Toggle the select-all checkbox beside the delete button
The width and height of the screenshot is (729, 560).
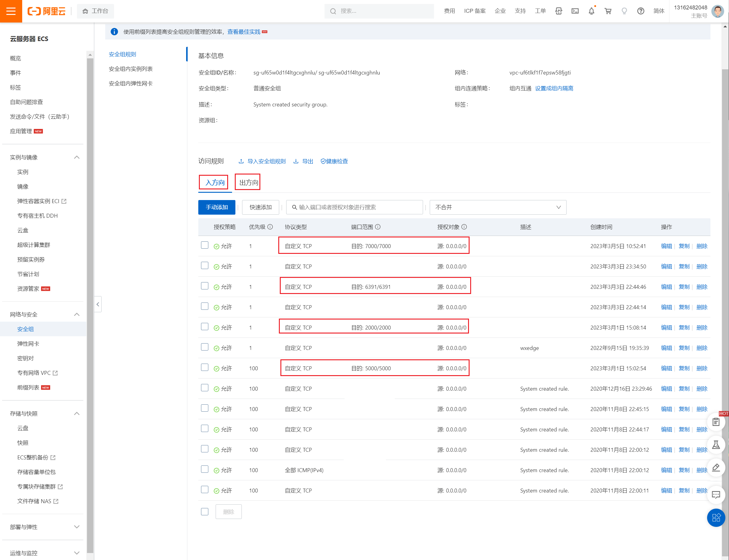pos(205,512)
